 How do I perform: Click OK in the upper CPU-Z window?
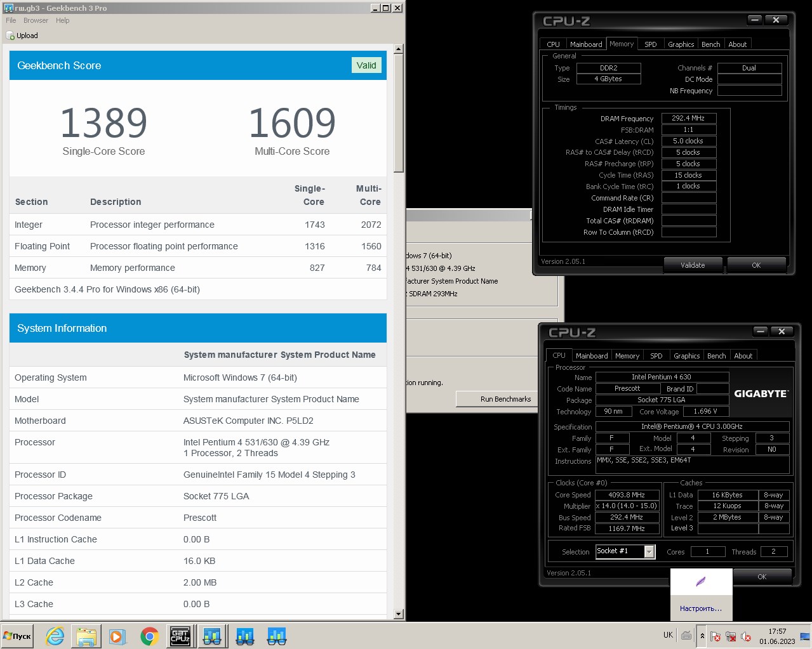tap(756, 265)
